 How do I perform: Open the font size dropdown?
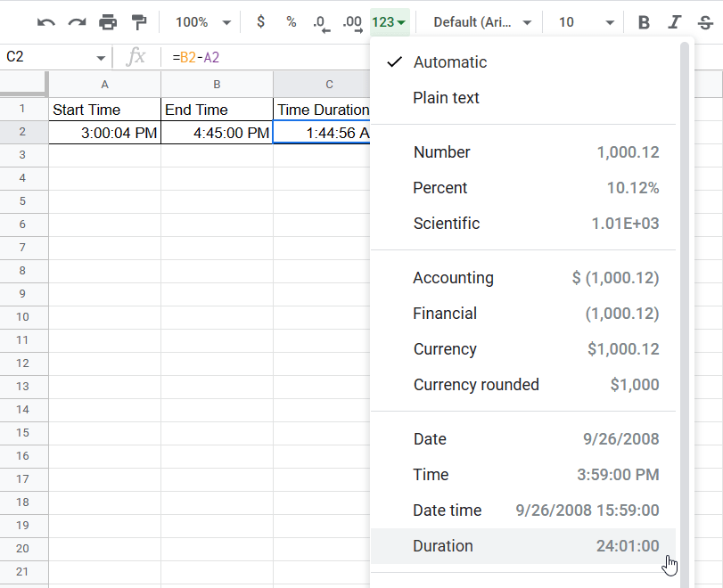tap(578, 21)
